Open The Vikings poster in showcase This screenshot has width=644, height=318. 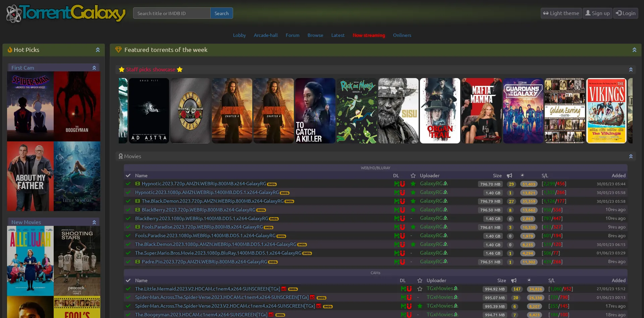(x=606, y=111)
